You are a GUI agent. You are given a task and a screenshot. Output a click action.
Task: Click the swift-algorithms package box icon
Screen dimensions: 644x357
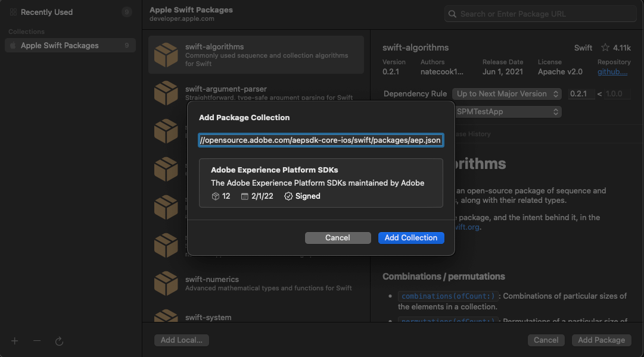coord(166,55)
